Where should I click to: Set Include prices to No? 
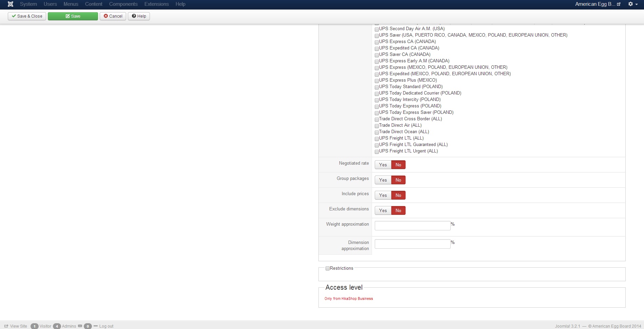tap(398, 196)
